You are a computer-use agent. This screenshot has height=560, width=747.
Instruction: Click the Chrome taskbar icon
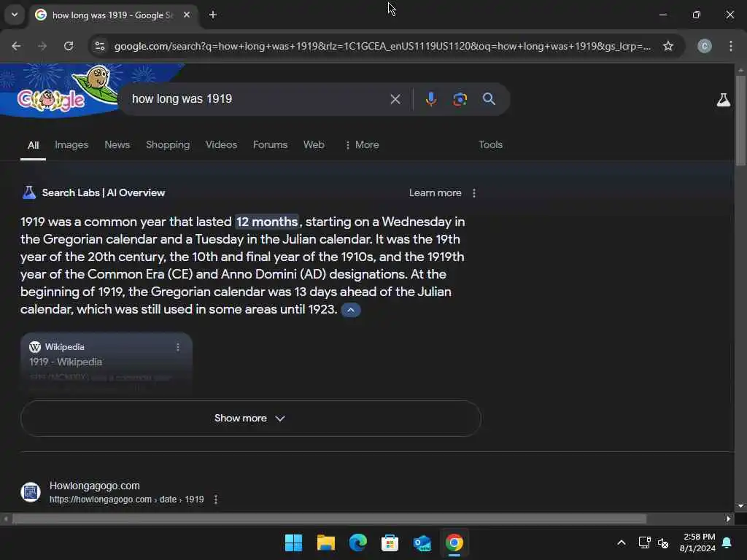tap(454, 542)
